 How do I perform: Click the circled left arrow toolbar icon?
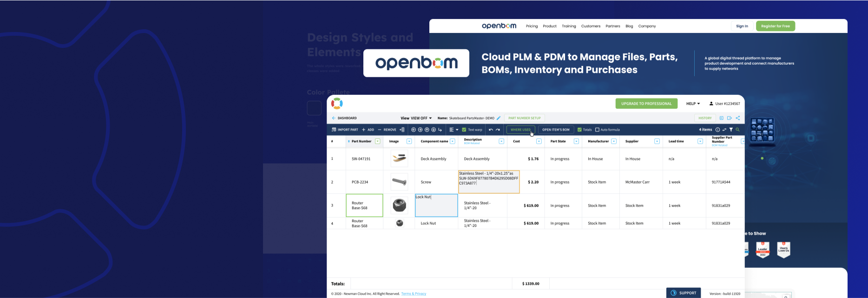[x=414, y=130]
